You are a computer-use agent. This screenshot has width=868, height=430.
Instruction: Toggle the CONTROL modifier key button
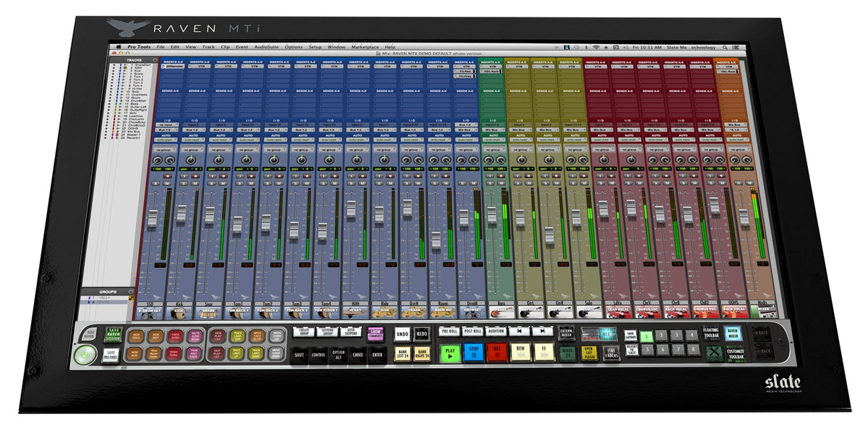318,355
